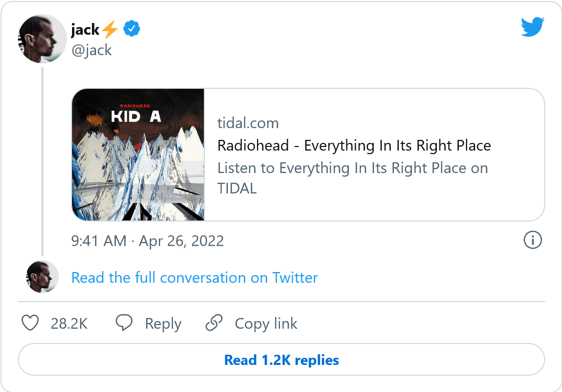Click the small avatar beside conversation link
This screenshot has width=562, height=392.
tap(42, 277)
